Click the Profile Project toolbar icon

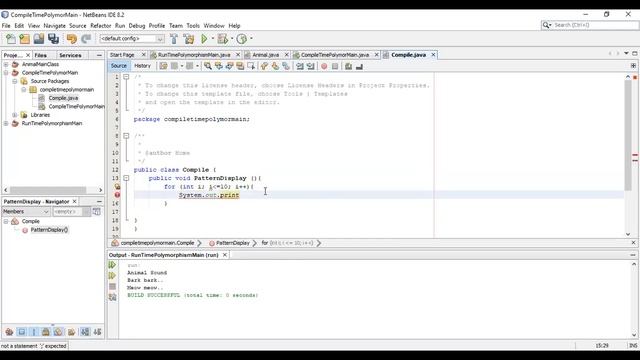[242, 39]
